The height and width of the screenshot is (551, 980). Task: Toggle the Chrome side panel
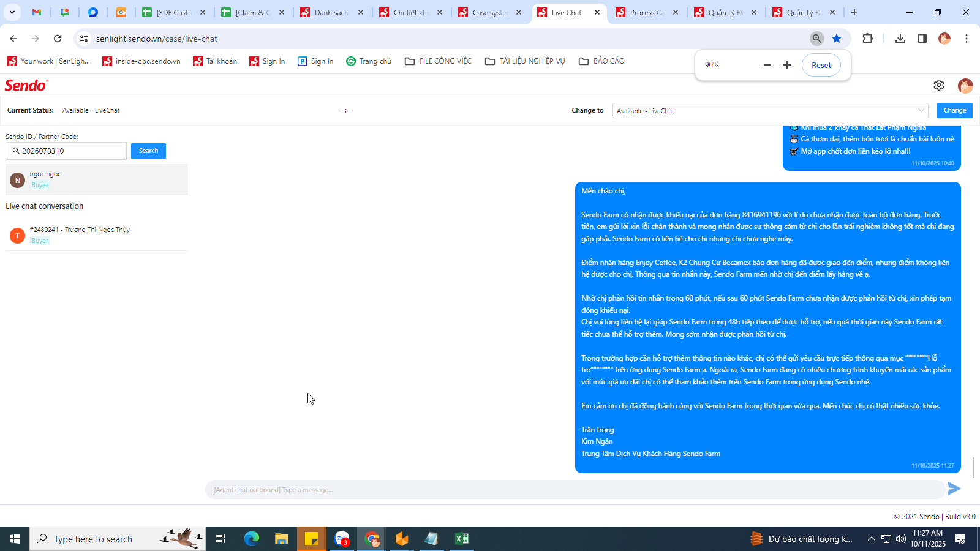click(922, 39)
